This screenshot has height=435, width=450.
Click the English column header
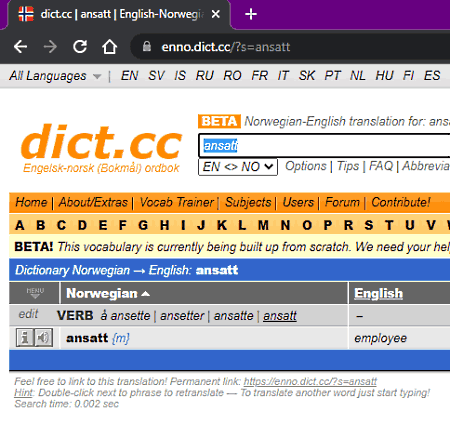(x=378, y=293)
